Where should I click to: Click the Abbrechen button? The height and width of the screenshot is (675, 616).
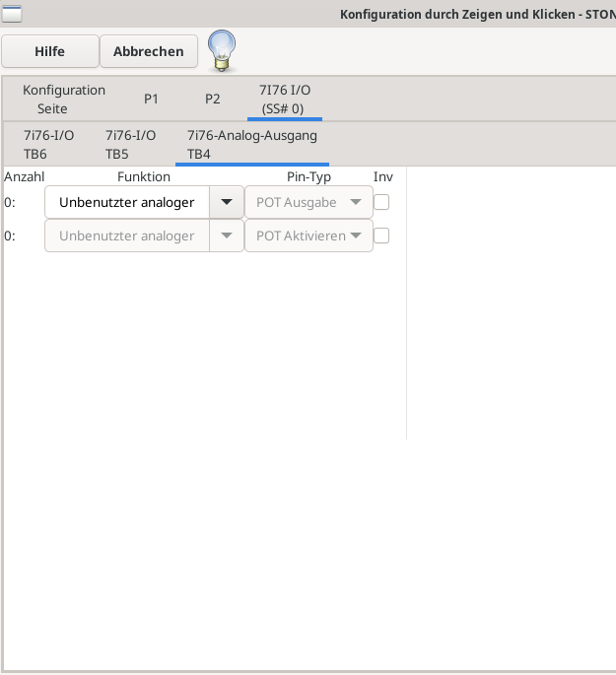click(149, 51)
